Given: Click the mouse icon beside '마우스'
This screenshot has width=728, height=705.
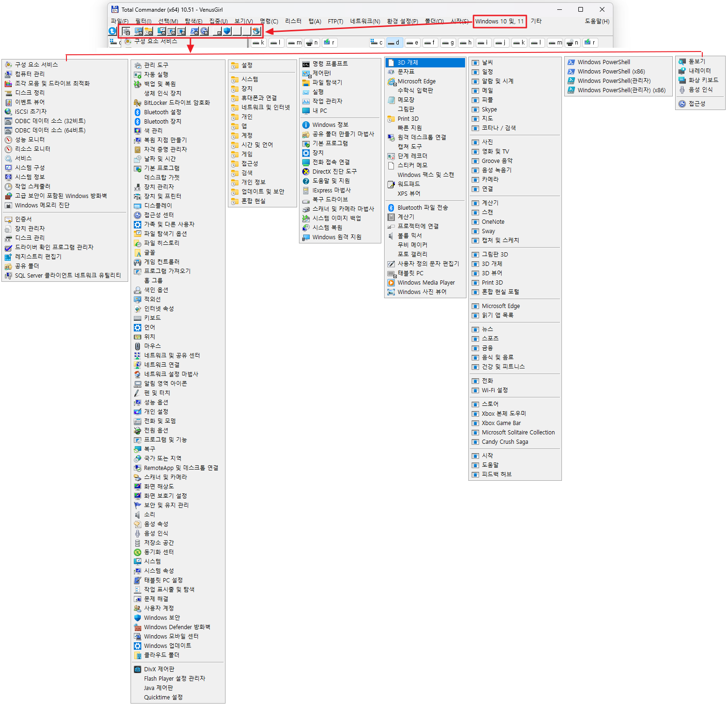Looking at the screenshot, I should [x=138, y=346].
